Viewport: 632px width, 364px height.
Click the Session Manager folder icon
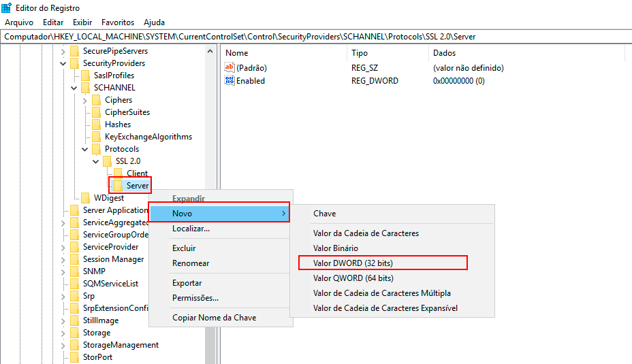pyautogui.click(x=74, y=259)
